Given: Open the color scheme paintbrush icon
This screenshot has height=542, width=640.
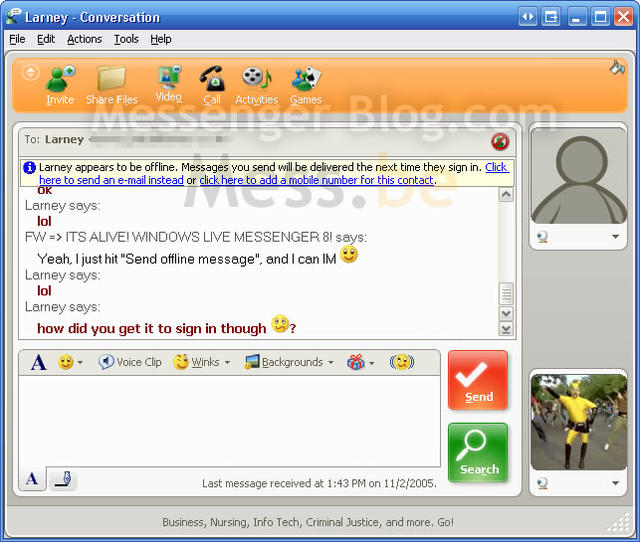Looking at the screenshot, I should 617,67.
